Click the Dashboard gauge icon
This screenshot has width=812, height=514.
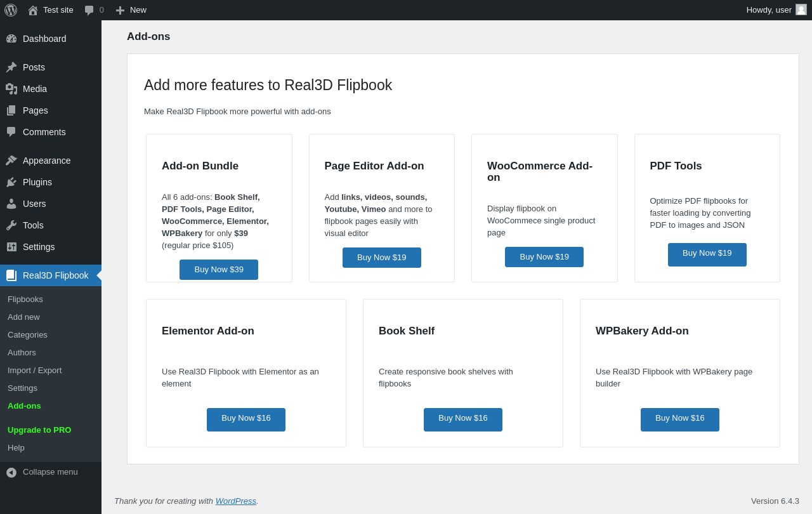[11, 39]
